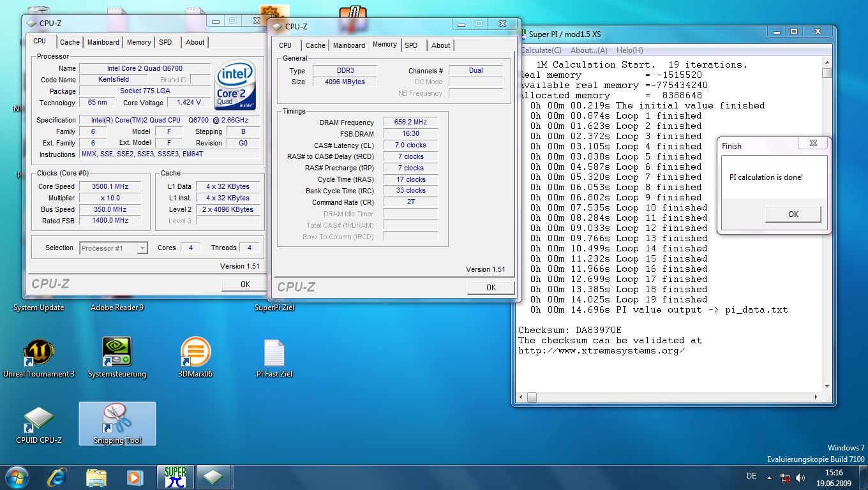Viewport: 868px width, 490px height.
Task: Open About tab in left CPU-Z window
Action: click(x=195, y=42)
